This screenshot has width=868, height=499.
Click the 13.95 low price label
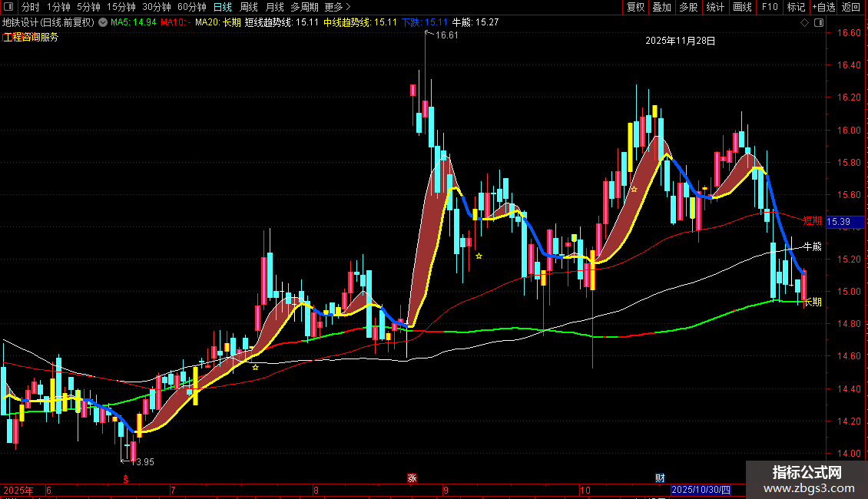[143, 462]
